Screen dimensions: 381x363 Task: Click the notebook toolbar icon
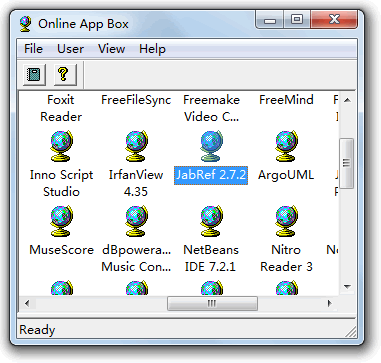[34, 74]
